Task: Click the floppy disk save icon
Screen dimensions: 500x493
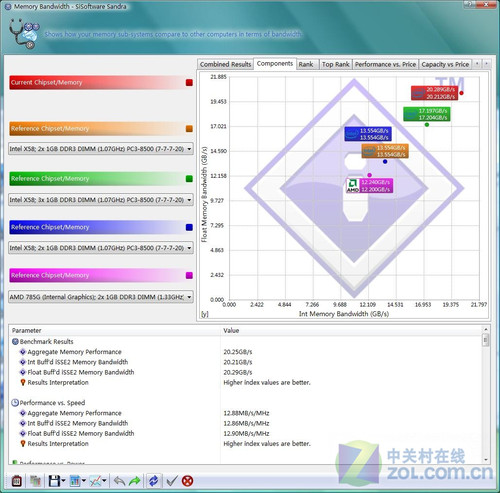Action: click(x=54, y=481)
